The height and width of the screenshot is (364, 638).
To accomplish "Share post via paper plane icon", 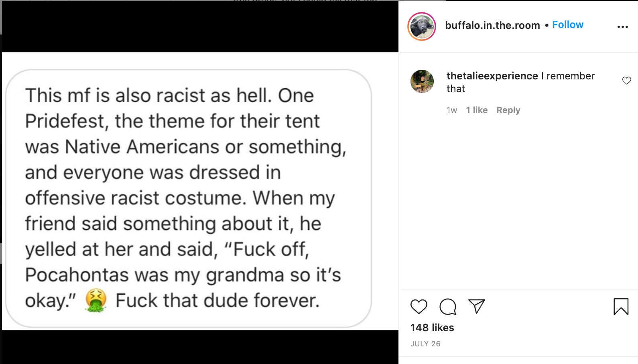I will point(477,306).
